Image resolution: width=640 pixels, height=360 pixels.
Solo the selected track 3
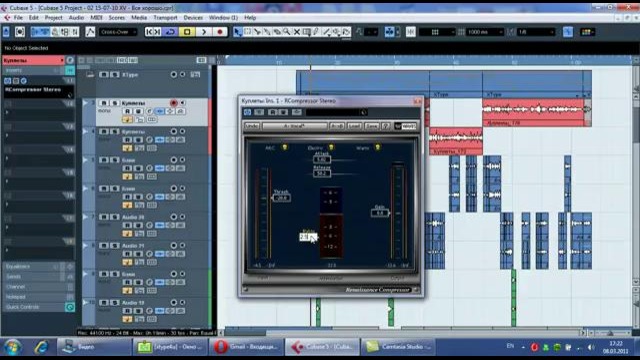(115, 103)
